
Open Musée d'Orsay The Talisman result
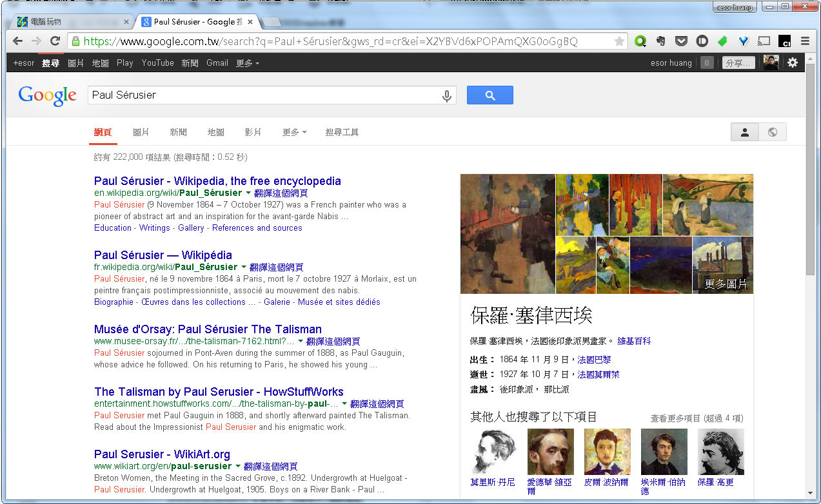[208, 329]
